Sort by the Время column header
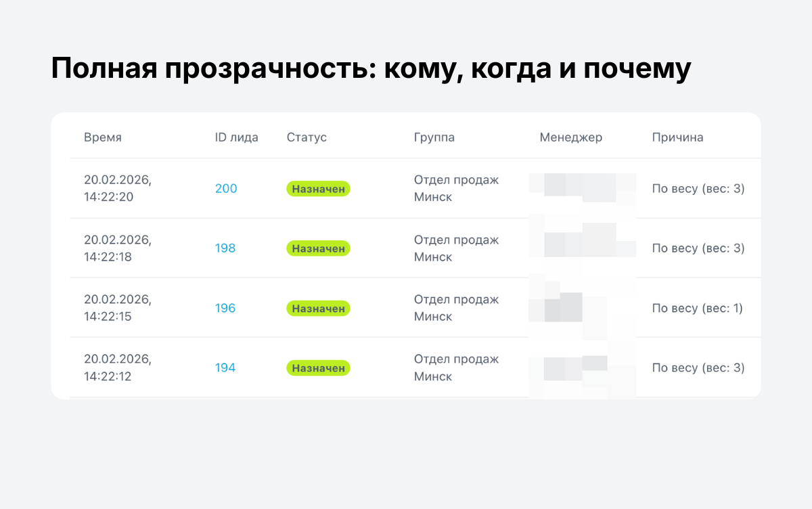This screenshot has height=509, width=812. (x=103, y=137)
